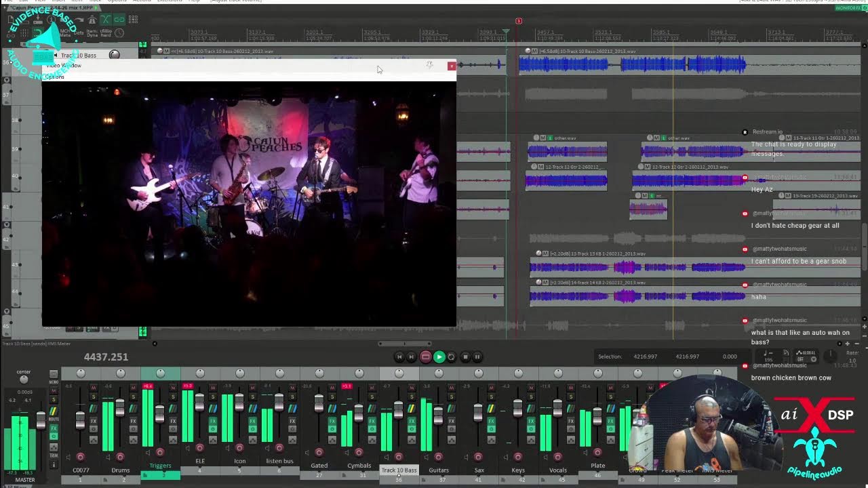The height and width of the screenshot is (488, 868).
Task: Toggle master track mono button
Action: [54, 374]
